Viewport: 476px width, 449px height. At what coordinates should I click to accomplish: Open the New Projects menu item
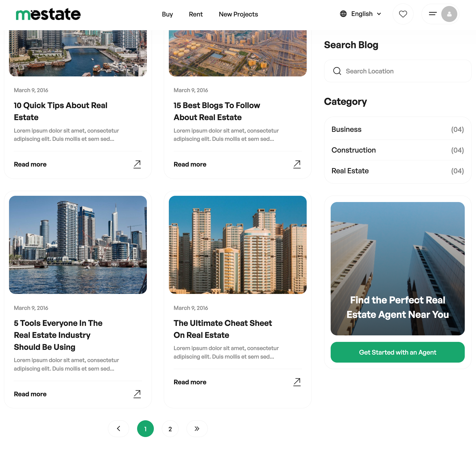[238, 14]
